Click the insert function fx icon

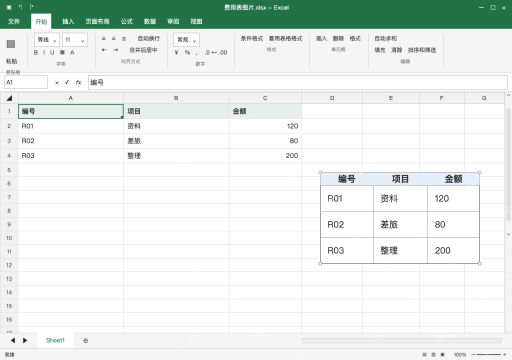click(78, 82)
